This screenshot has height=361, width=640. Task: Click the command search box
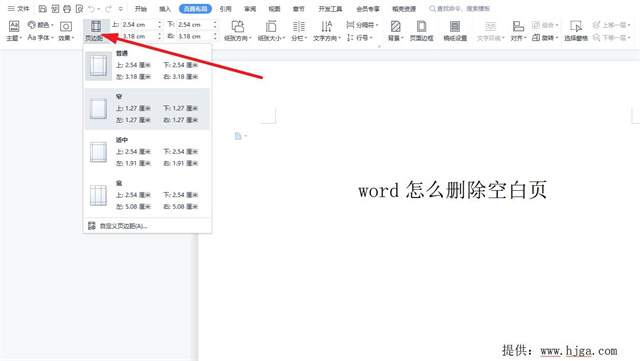460,9
